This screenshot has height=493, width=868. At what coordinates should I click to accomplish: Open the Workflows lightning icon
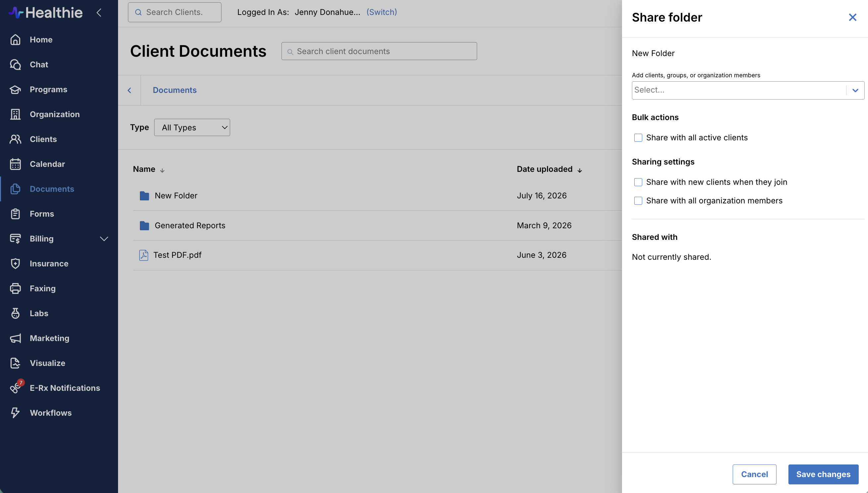pos(15,413)
